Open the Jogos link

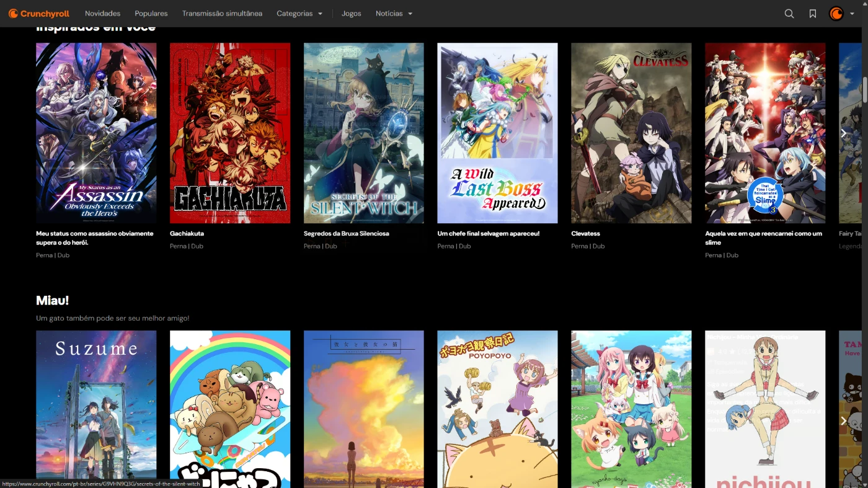coord(351,14)
